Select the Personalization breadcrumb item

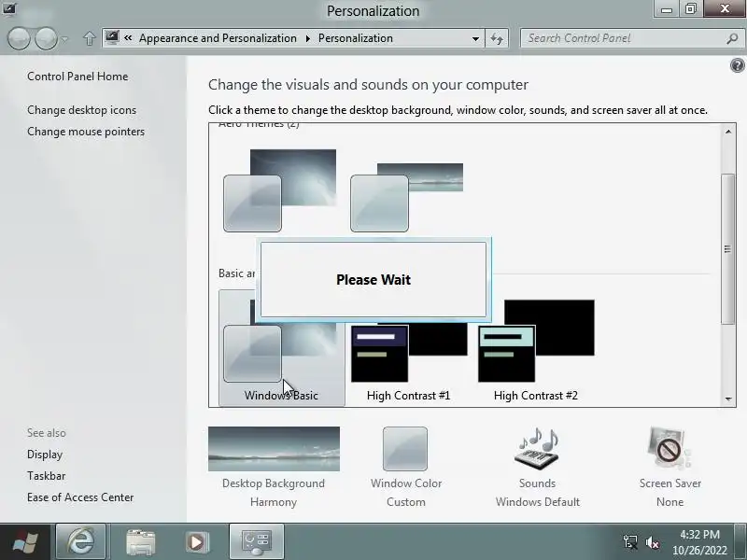click(356, 38)
